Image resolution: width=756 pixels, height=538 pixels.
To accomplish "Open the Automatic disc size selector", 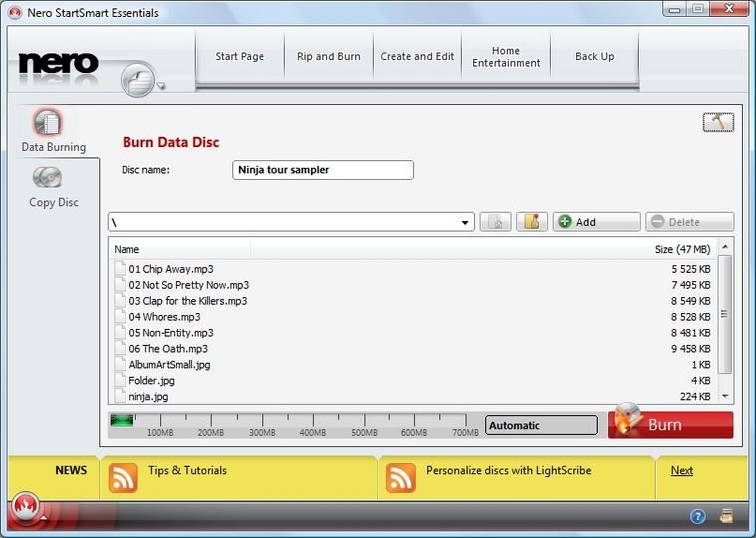I will (x=541, y=425).
